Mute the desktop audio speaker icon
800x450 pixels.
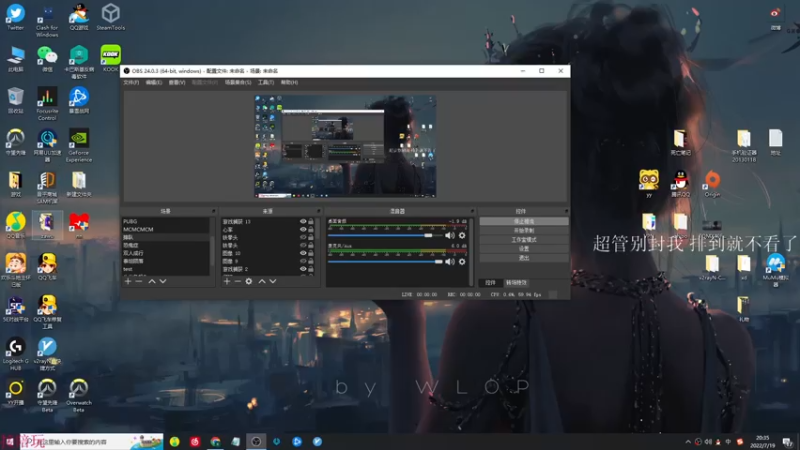(449, 235)
